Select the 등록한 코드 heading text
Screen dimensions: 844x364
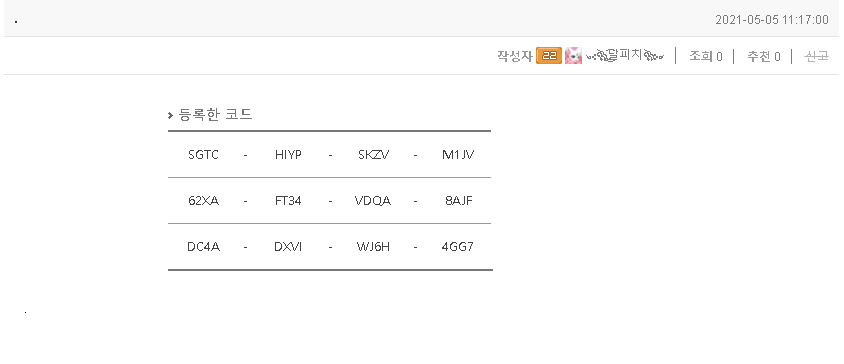(215, 114)
